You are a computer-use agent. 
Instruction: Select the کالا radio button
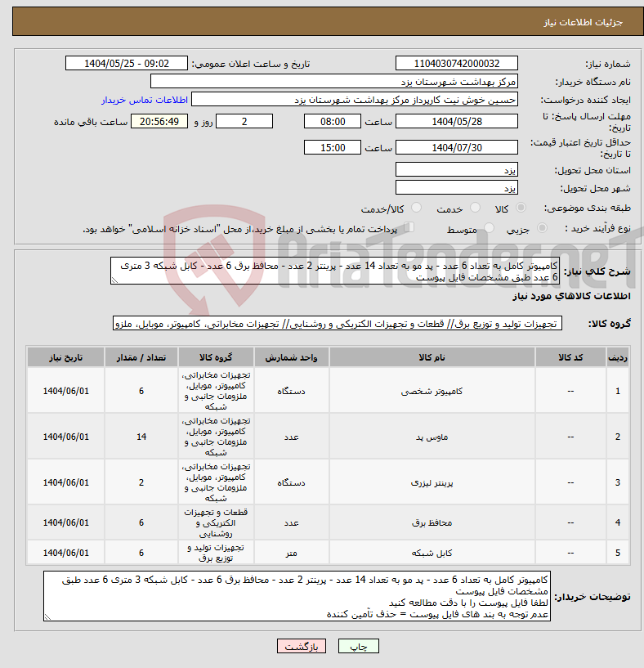[x=521, y=208]
